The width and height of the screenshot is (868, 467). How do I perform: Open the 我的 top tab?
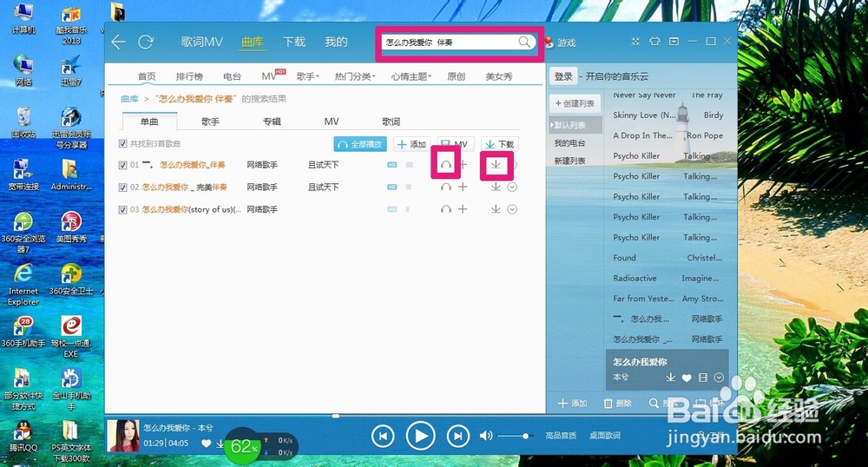(335, 42)
